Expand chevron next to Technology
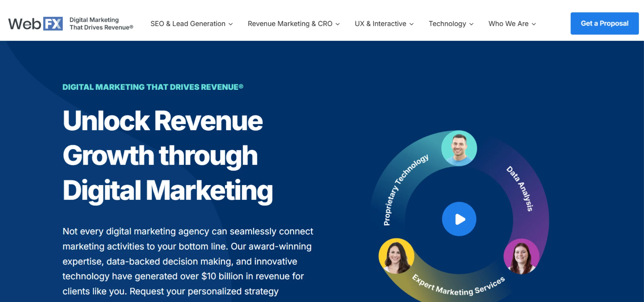 (471, 24)
